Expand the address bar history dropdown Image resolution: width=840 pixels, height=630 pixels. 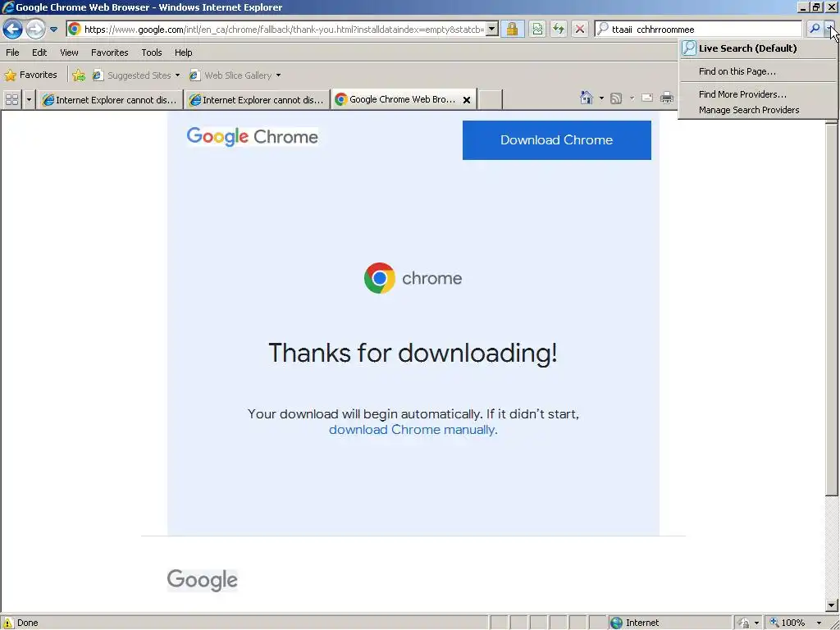click(492, 29)
